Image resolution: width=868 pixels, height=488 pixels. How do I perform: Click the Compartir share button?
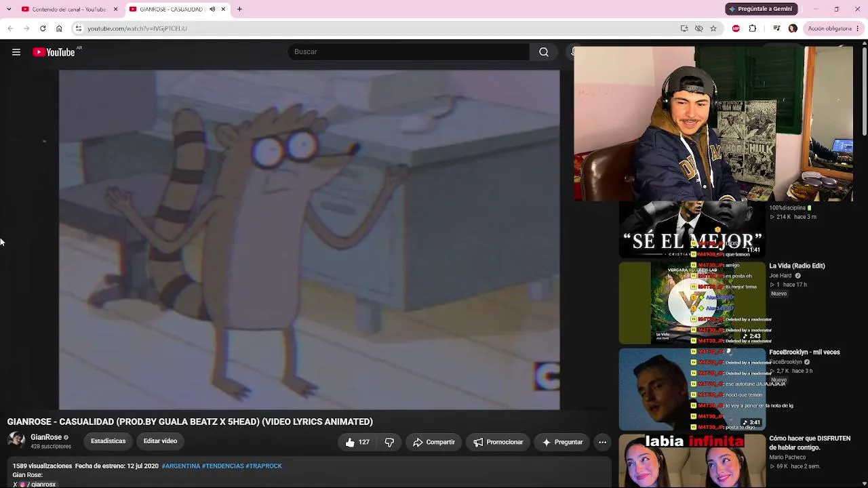(x=434, y=443)
